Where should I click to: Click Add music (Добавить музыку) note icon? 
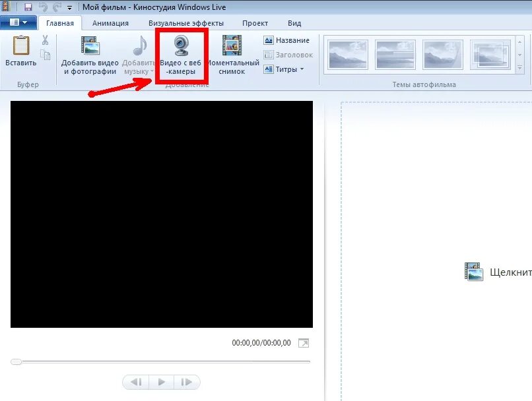coord(140,46)
